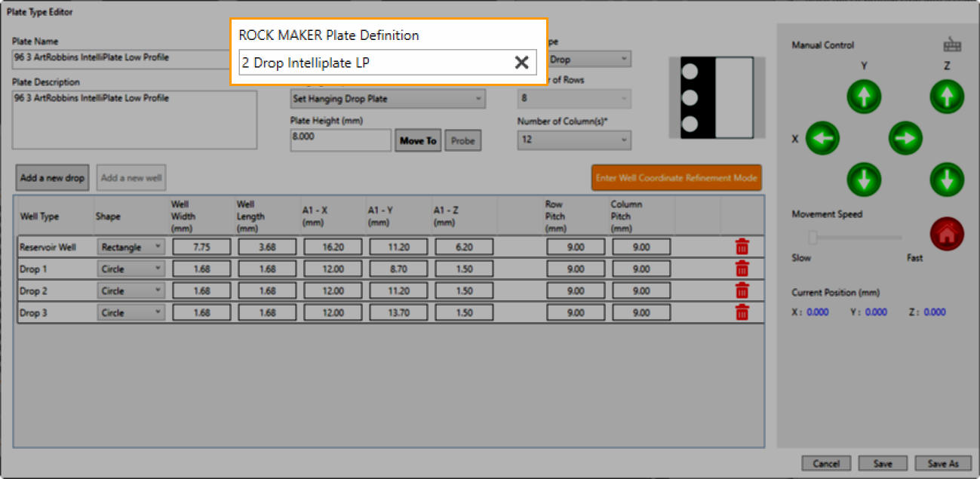This screenshot has width=980, height=479.
Task: Click the Movement Speed slider handle
Action: [813, 238]
